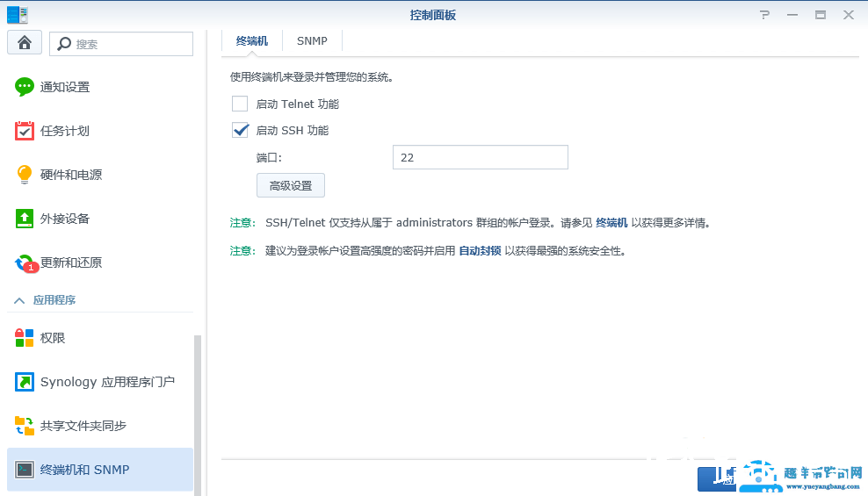Select 任务计划 label in sidebar
This screenshot has width=868, height=496.
point(65,131)
